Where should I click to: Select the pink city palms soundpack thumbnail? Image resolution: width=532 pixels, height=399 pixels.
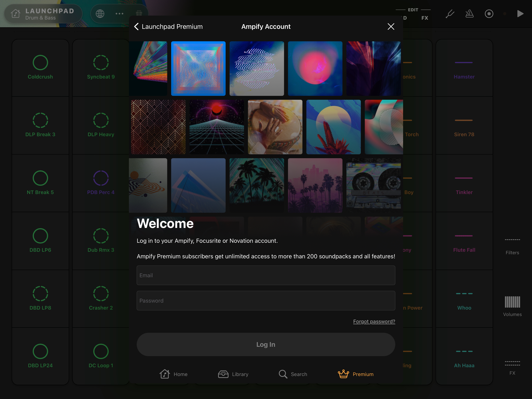point(315,185)
